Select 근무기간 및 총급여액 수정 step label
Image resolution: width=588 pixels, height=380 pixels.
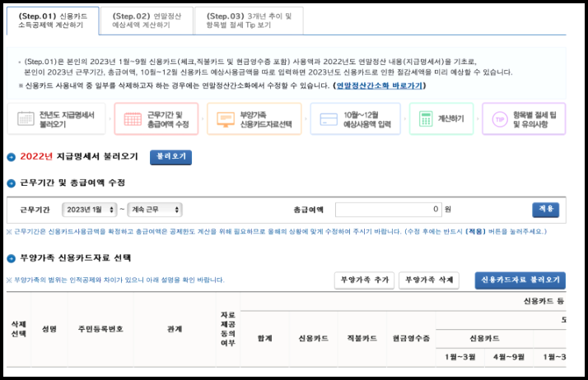[168, 119]
